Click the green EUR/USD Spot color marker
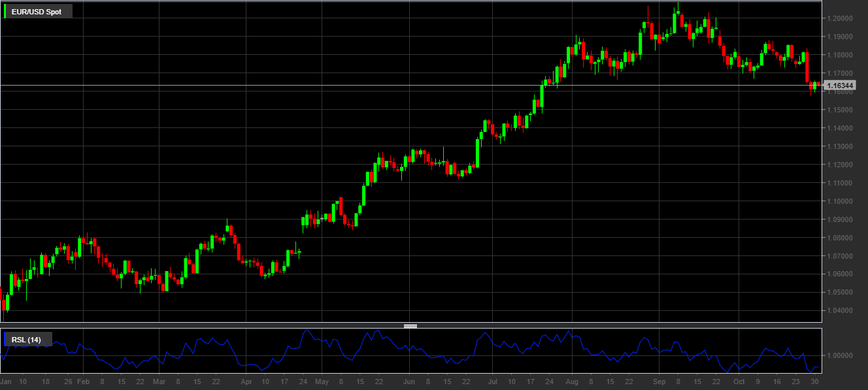 6,12
